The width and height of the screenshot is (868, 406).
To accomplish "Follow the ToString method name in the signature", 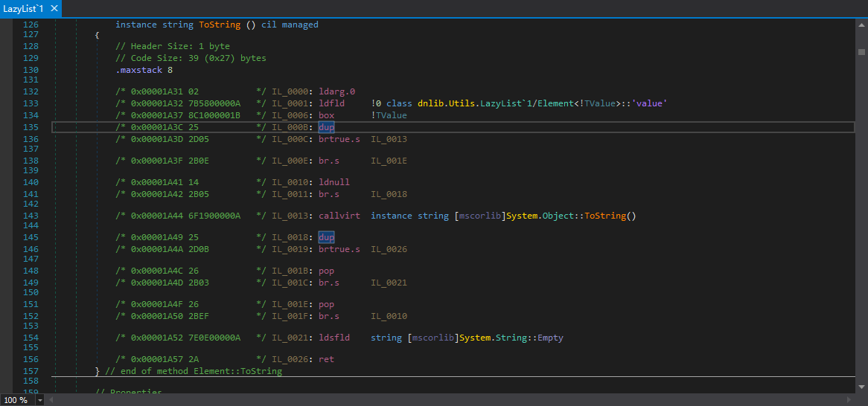I will [x=219, y=25].
